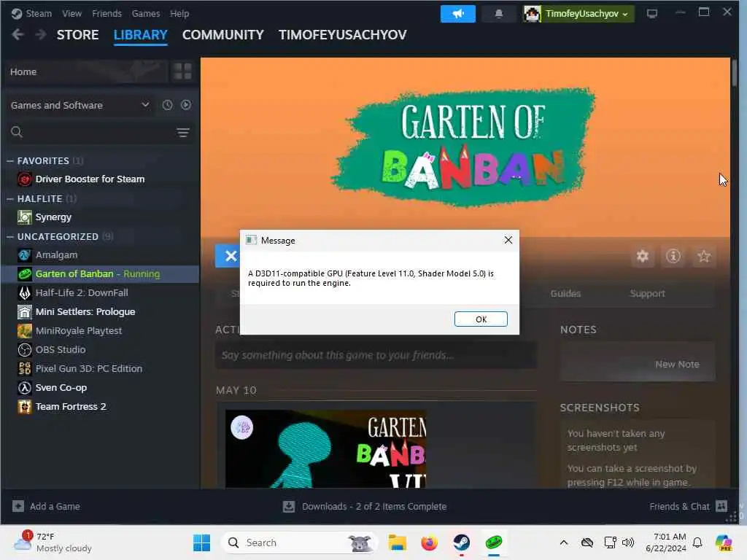The width and height of the screenshot is (747, 560).
Task: Click the New Note button
Action: point(677,365)
